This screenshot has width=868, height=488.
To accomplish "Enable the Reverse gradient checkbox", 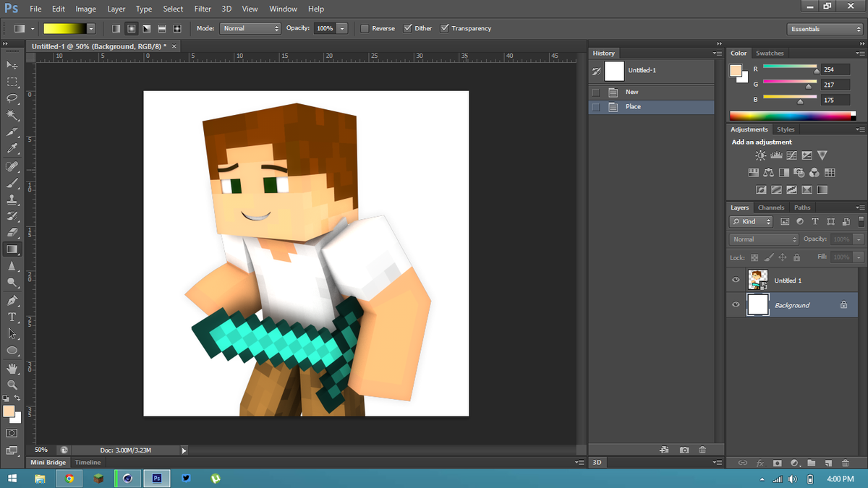I will tap(364, 28).
